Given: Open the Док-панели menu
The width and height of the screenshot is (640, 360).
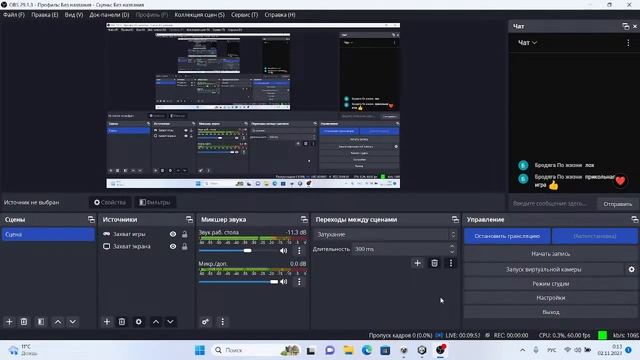Looking at the screenshot, I should point(109,15).
